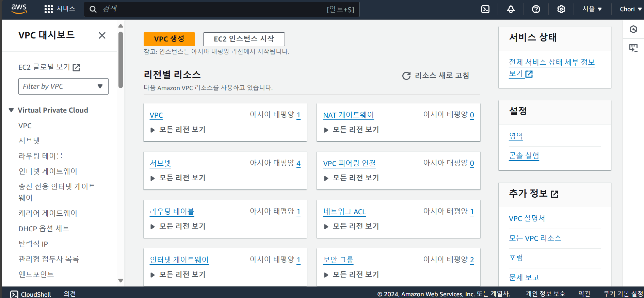Click the 보안 그룹 count 2 link
The width and height of the screenshot is (644, 298).
click(x=472, y=260)
